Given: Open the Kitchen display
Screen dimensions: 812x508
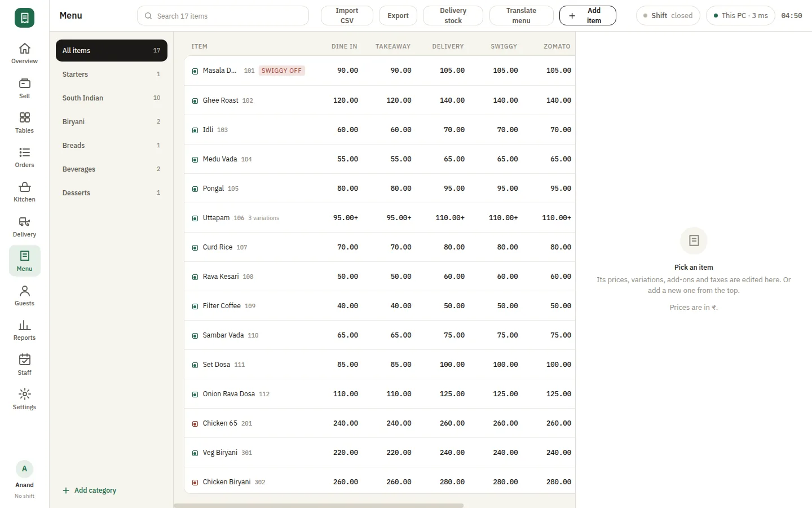Looking at the screenshot, I should point(24,192).
